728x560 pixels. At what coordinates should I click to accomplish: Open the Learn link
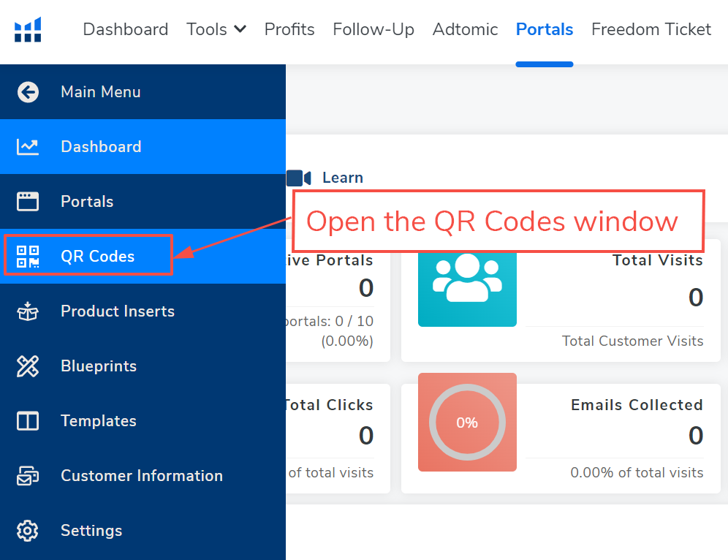[x=343, y=177]
